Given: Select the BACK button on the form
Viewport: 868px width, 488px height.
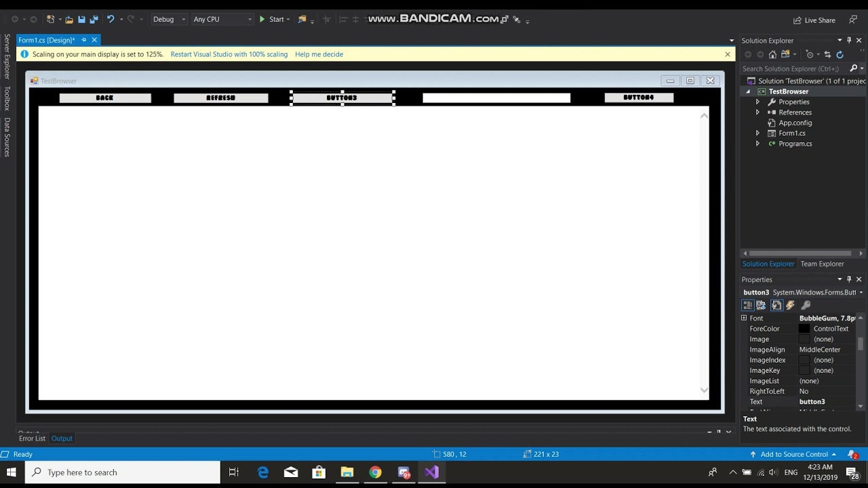Looking at the screenshot, I should (105, 98).
